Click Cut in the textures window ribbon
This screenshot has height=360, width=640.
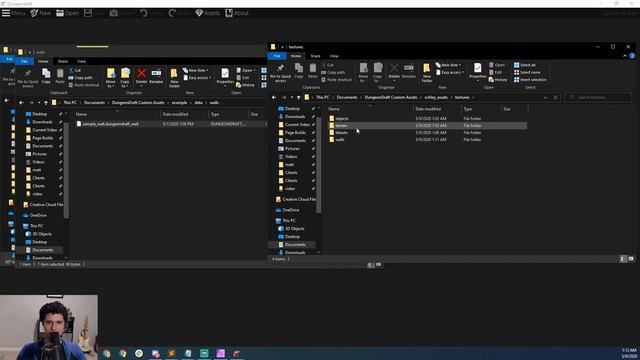pos(327,65)
